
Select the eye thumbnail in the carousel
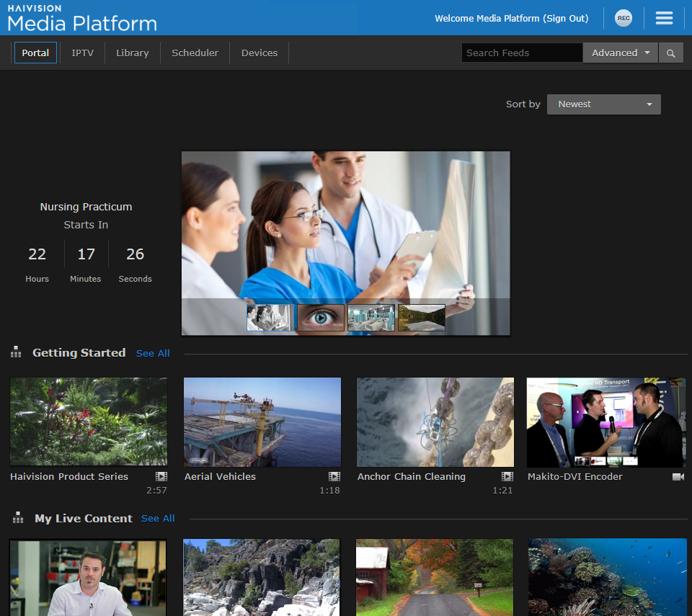[x=321, y=318]
